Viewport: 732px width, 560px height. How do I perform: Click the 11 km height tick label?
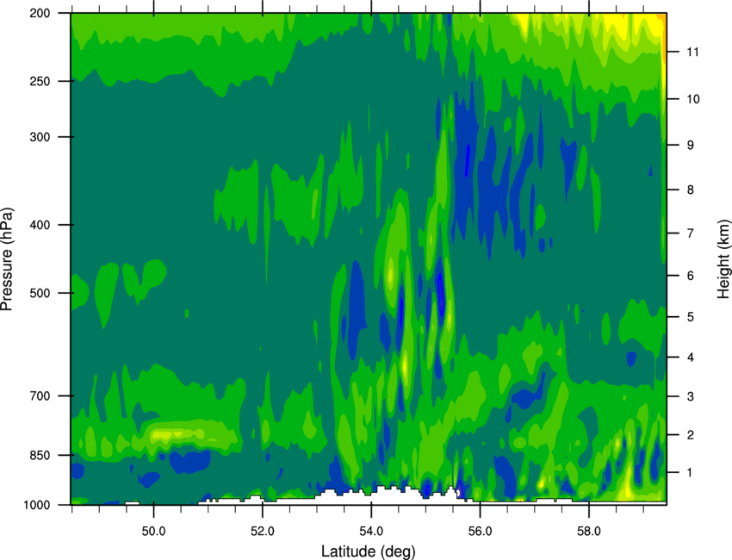[693, 52]
